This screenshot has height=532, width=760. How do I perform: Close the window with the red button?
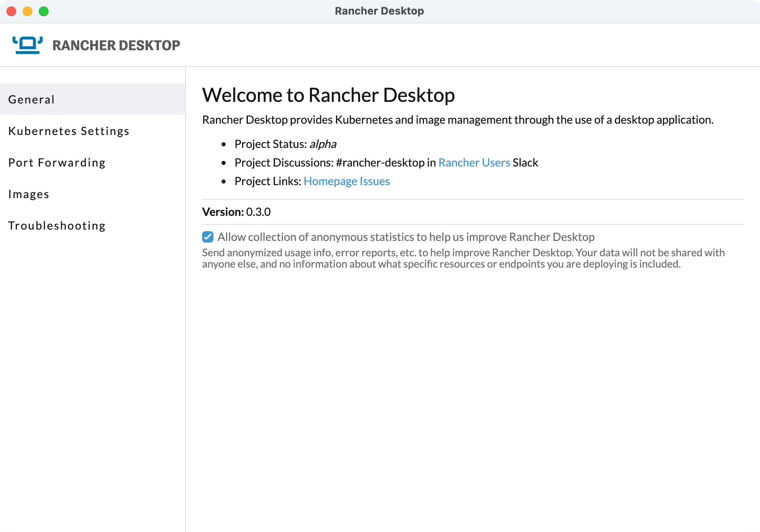[11, 11]
